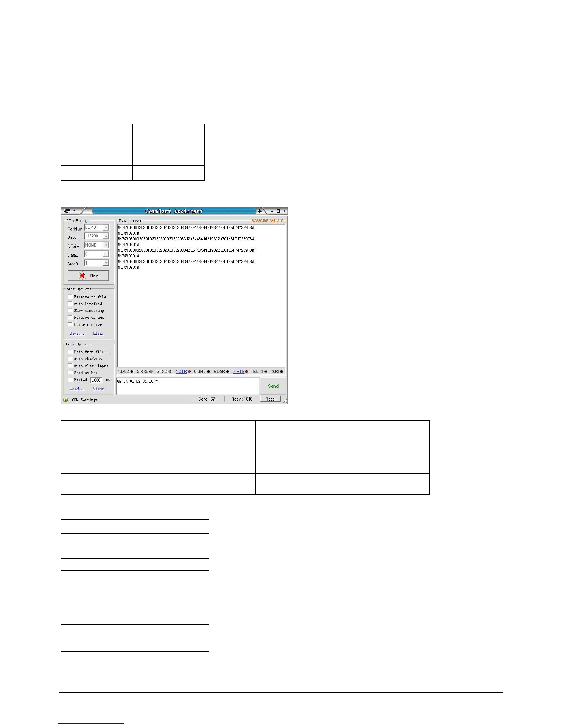Screen dimensions: 563x728
Task: Click the Load link under Send Options
Action: (x=77, y=389)
